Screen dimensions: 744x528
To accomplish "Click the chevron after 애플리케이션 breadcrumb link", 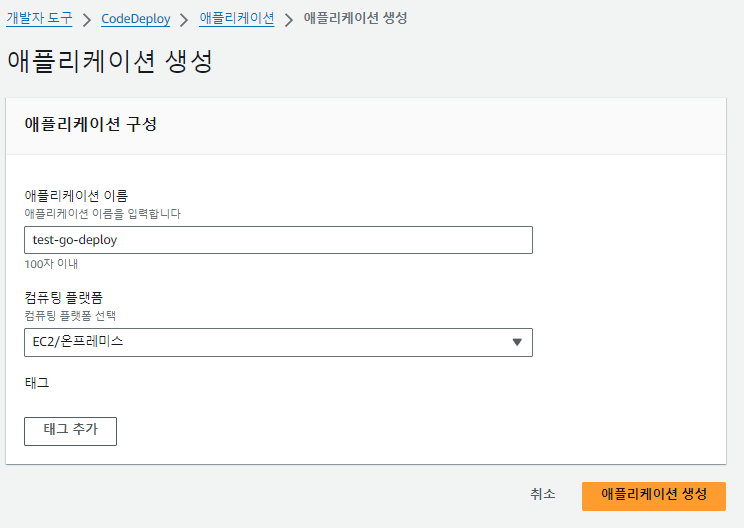I will click(289, 19).
